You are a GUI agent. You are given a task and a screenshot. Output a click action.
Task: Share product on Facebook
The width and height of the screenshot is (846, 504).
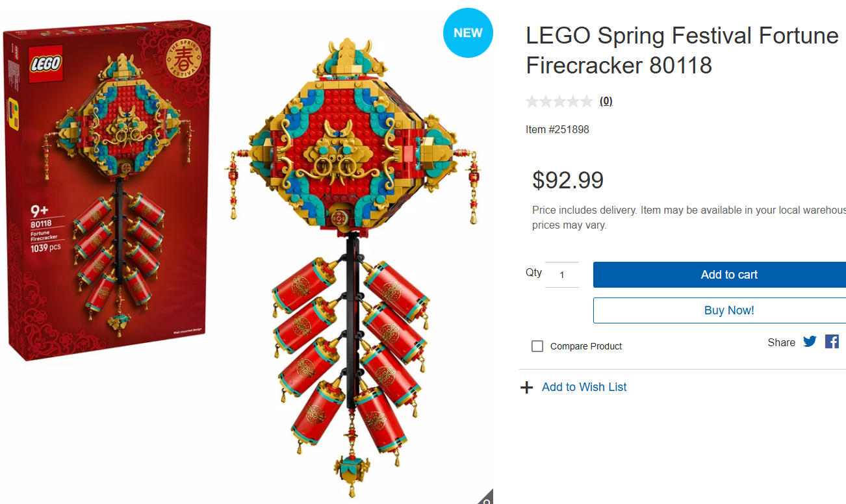tap(832, 342)
